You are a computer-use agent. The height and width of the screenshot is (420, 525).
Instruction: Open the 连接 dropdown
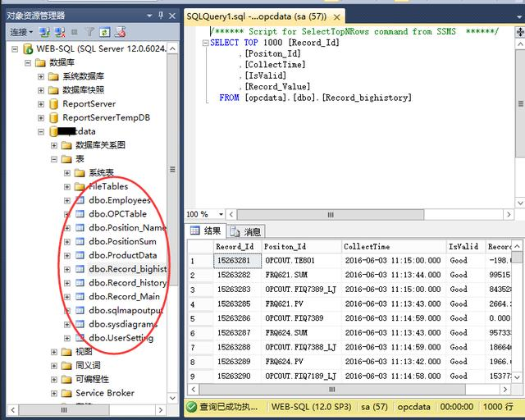(x=21, y=32)
